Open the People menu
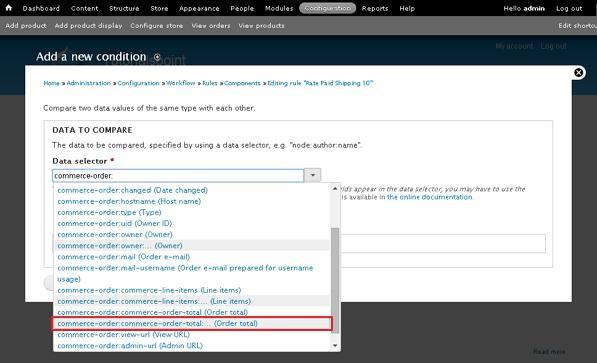597x363 pixels. click(x=242, y=8)
